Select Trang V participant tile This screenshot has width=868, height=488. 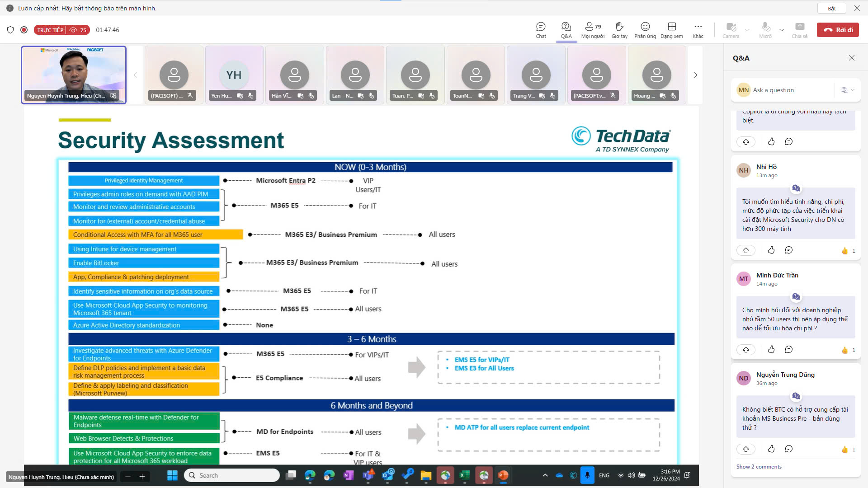pyautogui.click(x=536, y=75)
